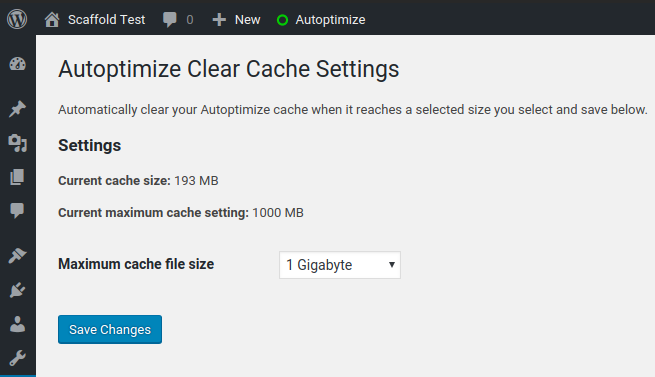Open Posts using the pushpin icon
This screenshot has width=655, height=377.
(x=18, y=109)
